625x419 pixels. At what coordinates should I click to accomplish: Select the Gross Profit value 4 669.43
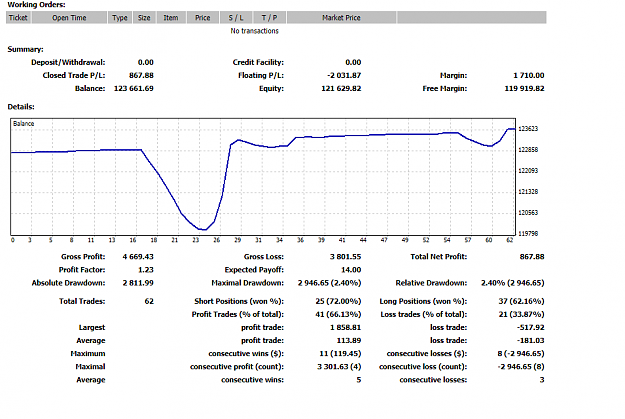[138, 257]
